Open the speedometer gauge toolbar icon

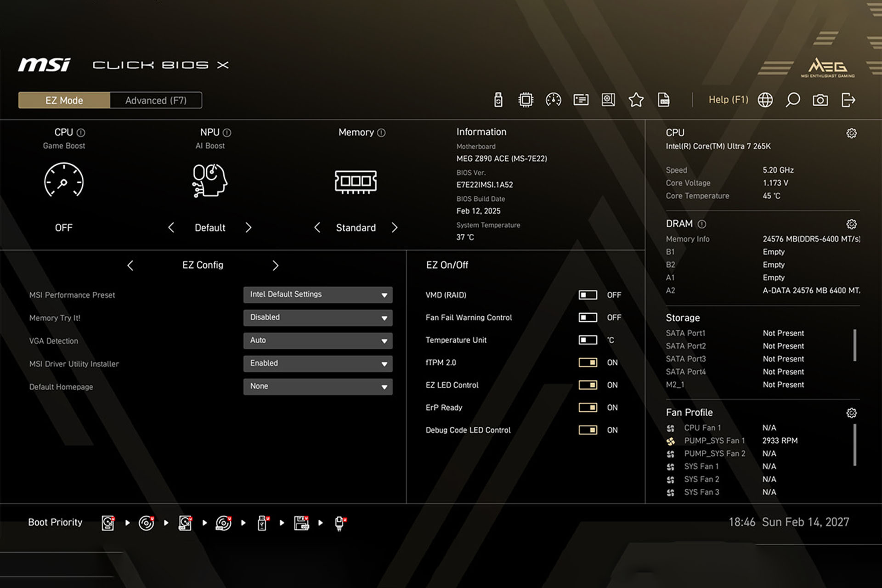(x=553, y=100)
